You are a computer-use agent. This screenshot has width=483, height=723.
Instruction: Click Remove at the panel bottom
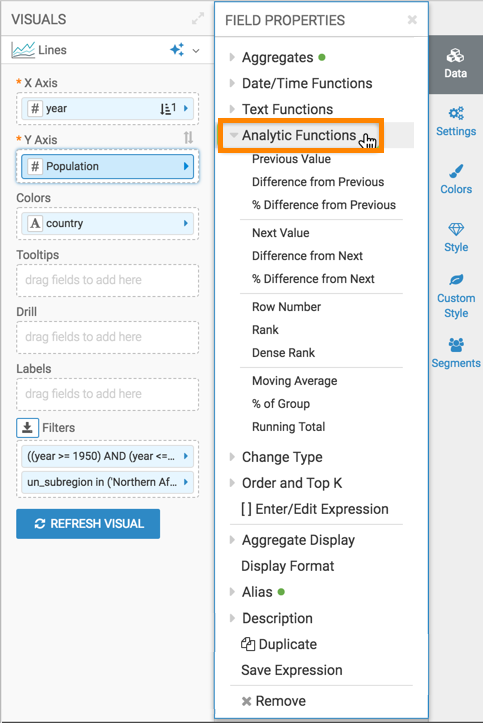(x=274, y=701)
